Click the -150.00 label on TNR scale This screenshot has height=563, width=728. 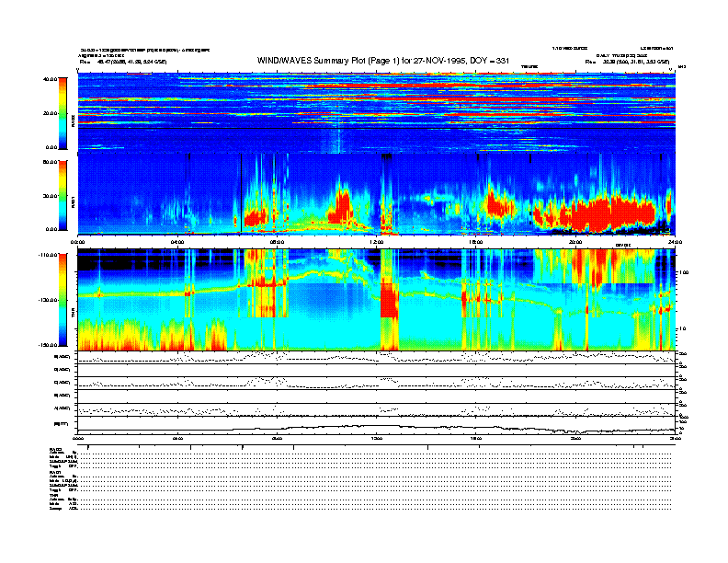point(49,345)
